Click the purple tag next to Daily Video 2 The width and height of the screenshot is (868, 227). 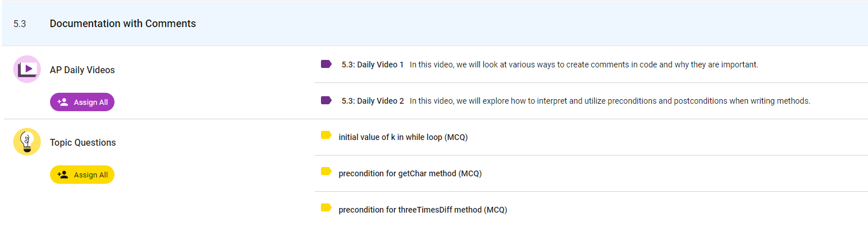(326, 100)
